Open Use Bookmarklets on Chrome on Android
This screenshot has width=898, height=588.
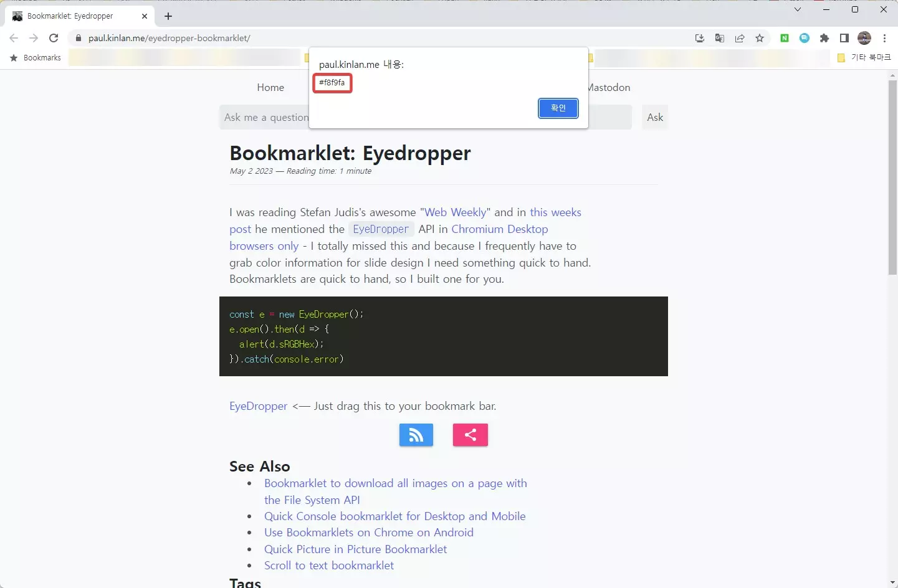click(x=369, y=533)
